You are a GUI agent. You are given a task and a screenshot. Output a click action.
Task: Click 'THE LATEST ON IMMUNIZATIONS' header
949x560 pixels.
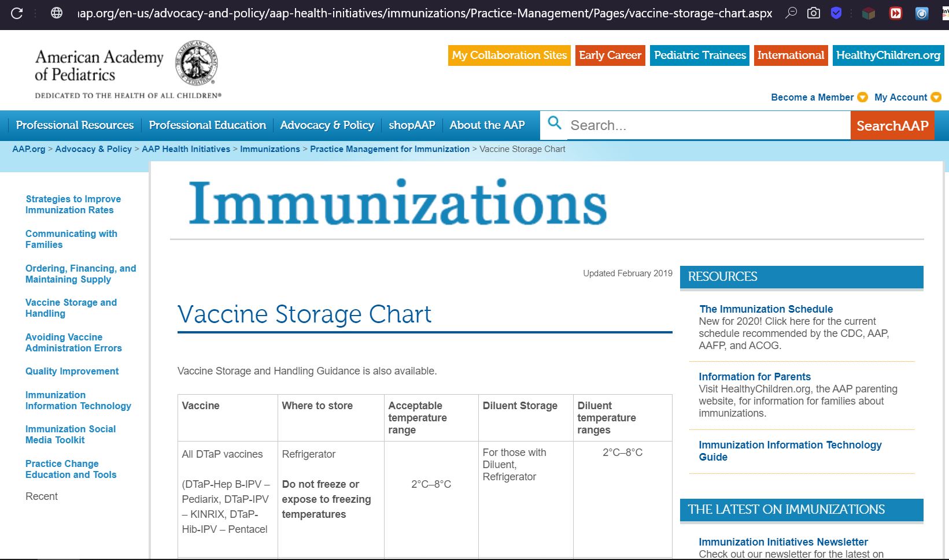point(802,510)
